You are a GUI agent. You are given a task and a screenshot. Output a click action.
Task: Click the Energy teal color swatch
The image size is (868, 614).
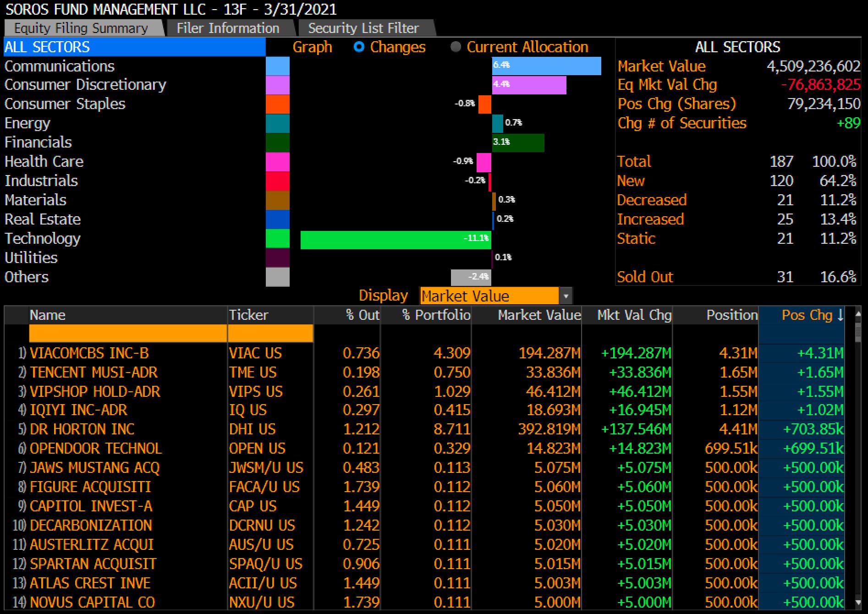click(278, 124)
